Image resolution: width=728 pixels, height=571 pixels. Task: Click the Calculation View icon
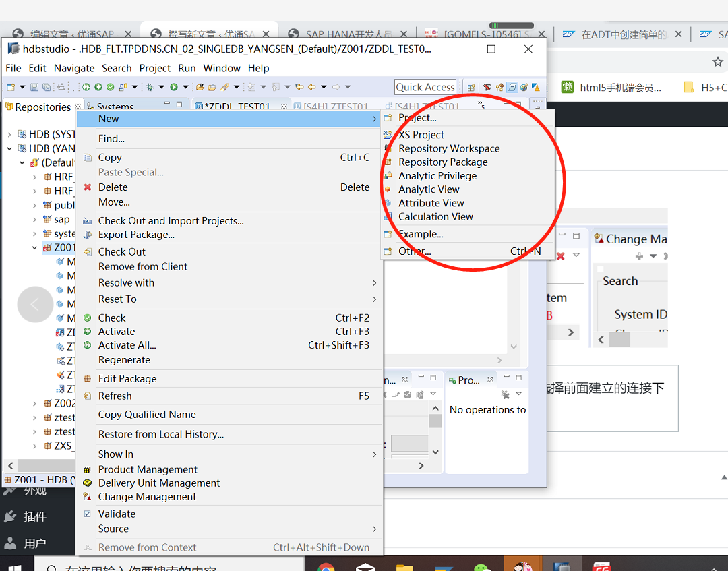[x=388, y=217]
